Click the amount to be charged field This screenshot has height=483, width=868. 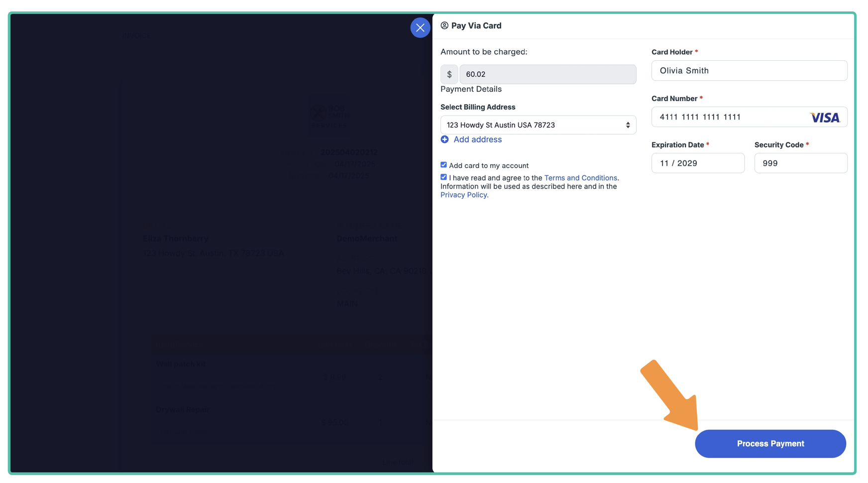point(547,74)
